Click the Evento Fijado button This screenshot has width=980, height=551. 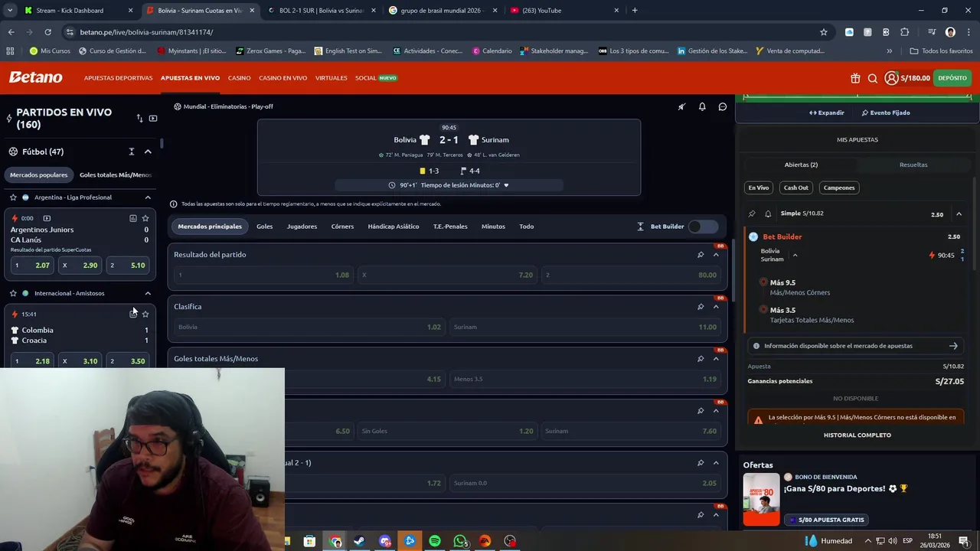pos(886,112)
